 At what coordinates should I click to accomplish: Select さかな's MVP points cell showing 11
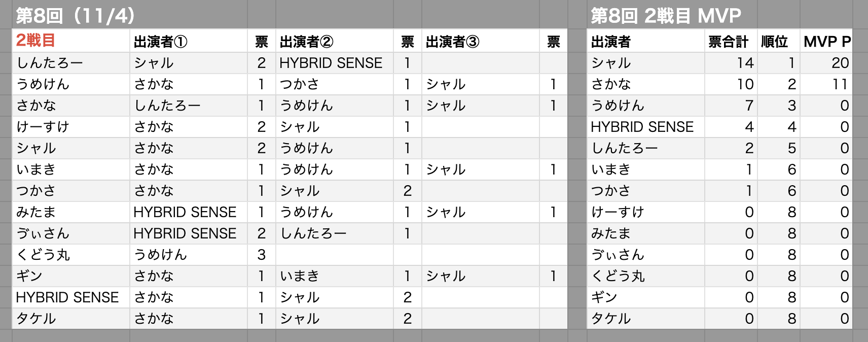[x=840, y=84]
